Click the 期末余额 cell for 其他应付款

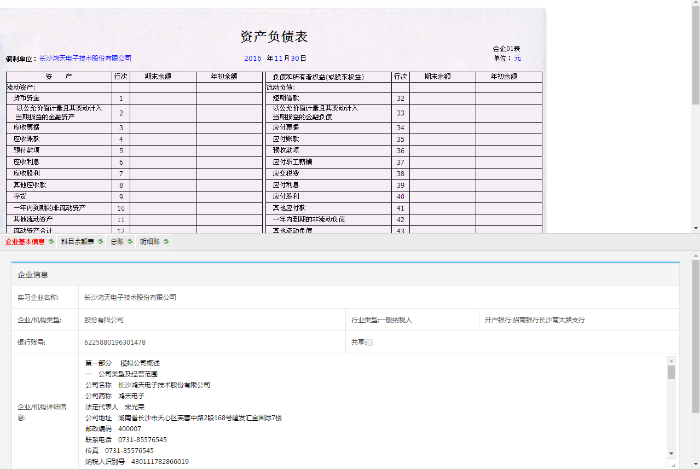442,208
